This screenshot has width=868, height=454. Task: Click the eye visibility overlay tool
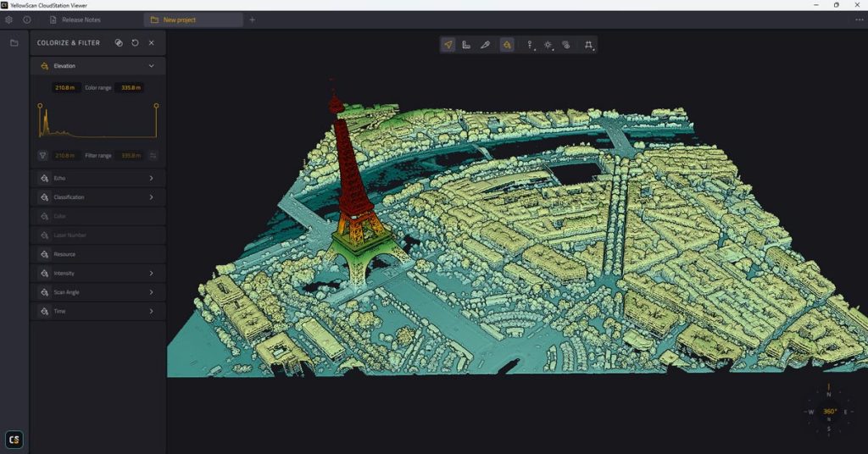click(x=566, y=45)
